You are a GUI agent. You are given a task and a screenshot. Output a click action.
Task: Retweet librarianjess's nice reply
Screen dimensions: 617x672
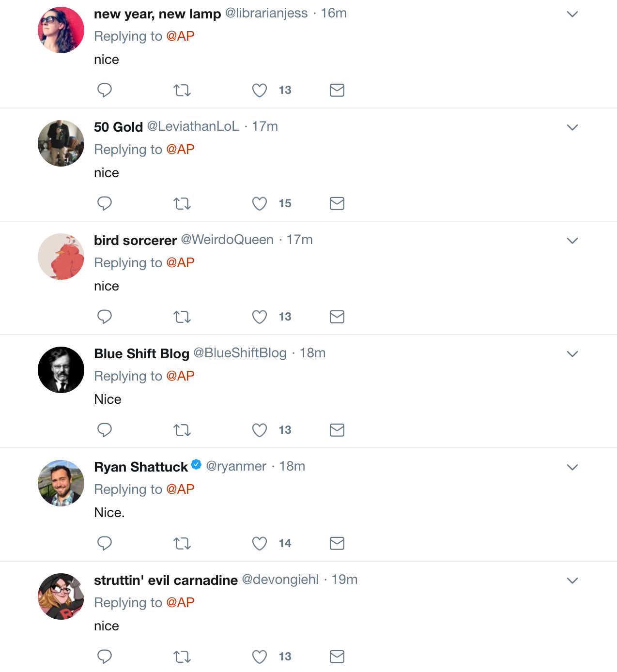(182, 90)
